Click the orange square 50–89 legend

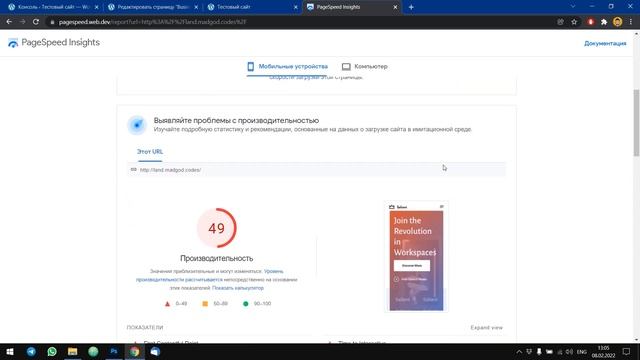pos(215,304)
